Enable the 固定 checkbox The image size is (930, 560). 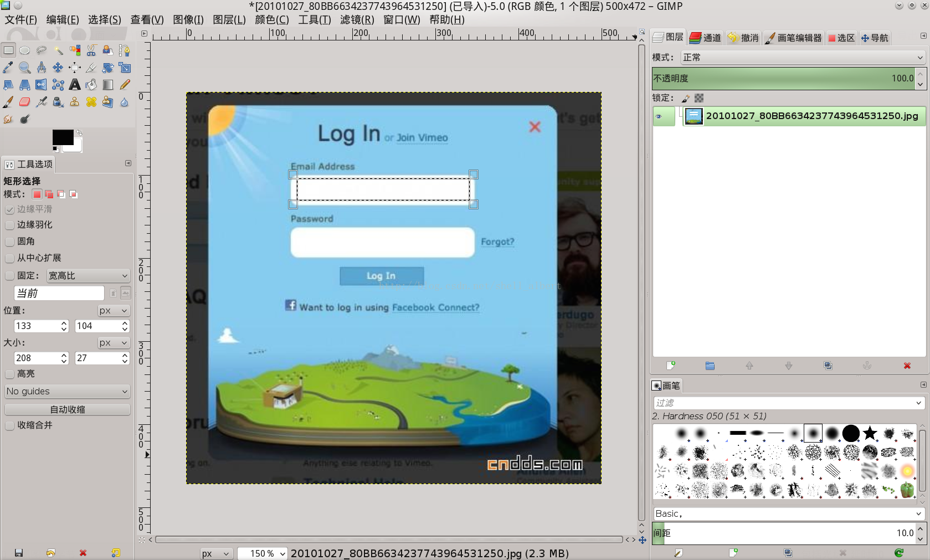click(x=9, y=276)
